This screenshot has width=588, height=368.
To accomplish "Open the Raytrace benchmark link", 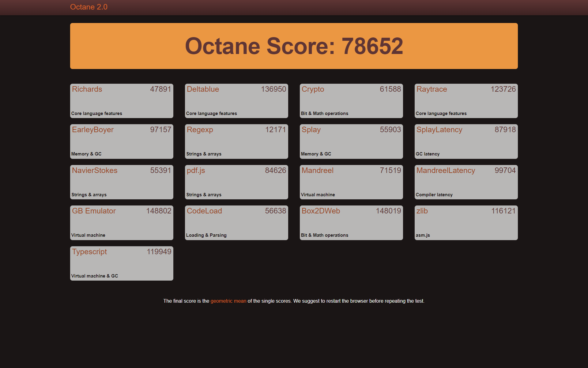I will point(432,89).
